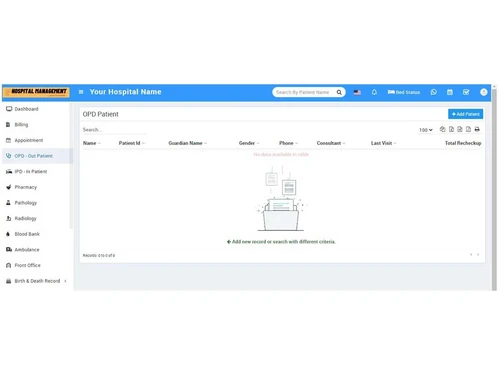The width and height of the screenshot is (500, 375).
Task: Click the Print table icon
Action: [477, 129]
